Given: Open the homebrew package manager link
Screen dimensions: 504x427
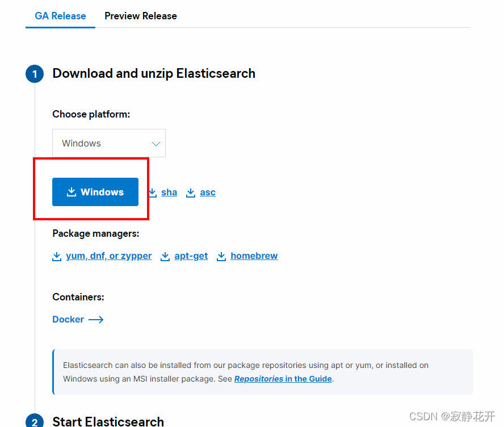Looking at the screenshot, I should pyautogui.click(x=254, y=256).
